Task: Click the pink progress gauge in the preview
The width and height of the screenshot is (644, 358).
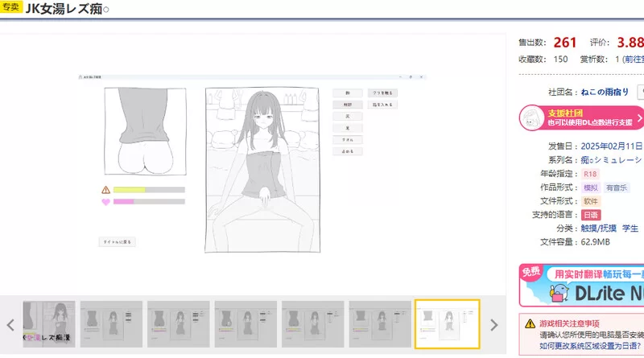Action: point(149,202)
